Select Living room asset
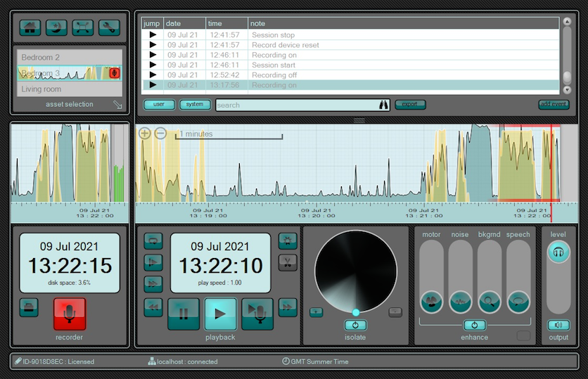This screenshot has width=588, height=379. coord(70,89)
